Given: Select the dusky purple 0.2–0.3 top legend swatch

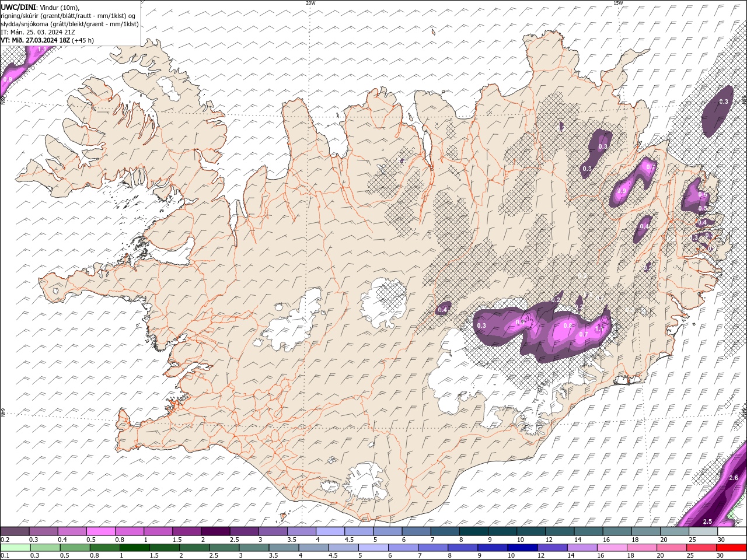Looking at the screenshot, I should [15, 531].
